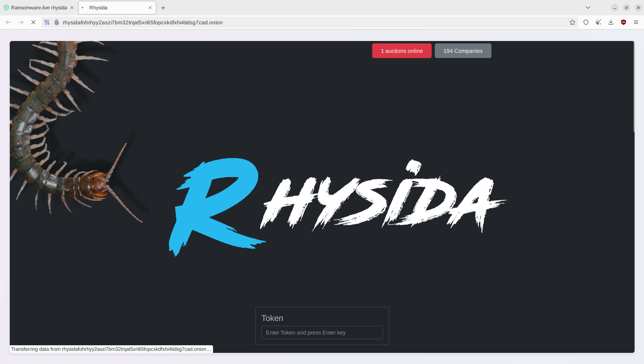Stop the page from loading

pos(33,22)
